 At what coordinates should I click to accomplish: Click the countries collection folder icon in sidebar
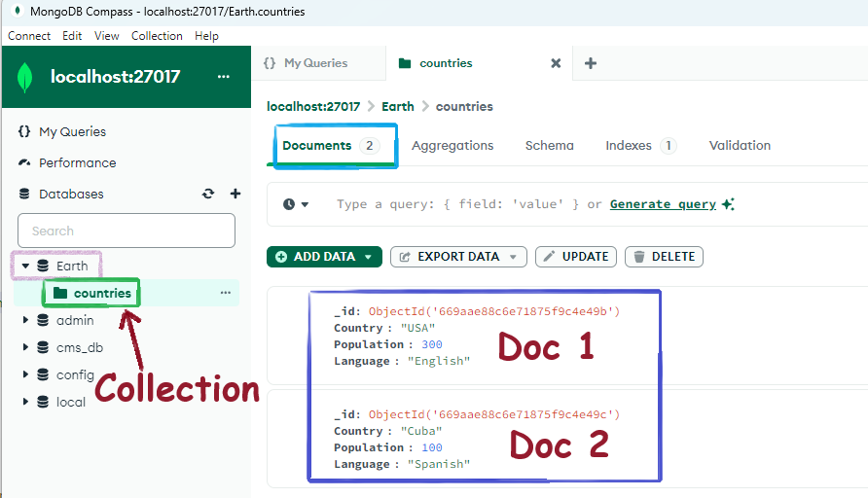pos(60,293)
